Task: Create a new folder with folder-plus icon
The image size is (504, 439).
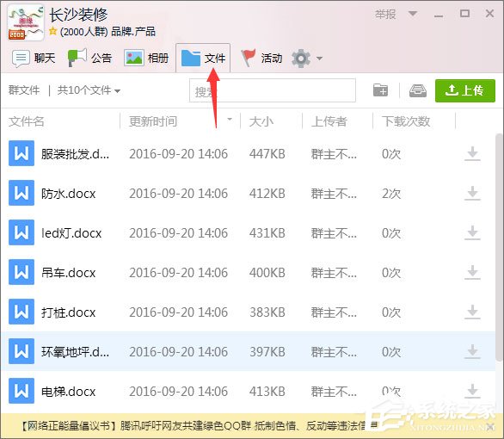Action: pyautogui.click(x=380, y=90)
